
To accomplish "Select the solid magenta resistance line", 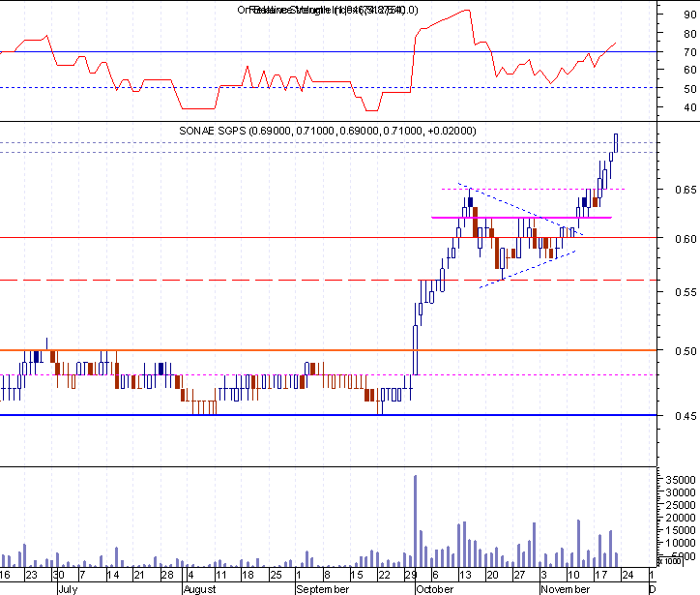I will tap(521, 218).
